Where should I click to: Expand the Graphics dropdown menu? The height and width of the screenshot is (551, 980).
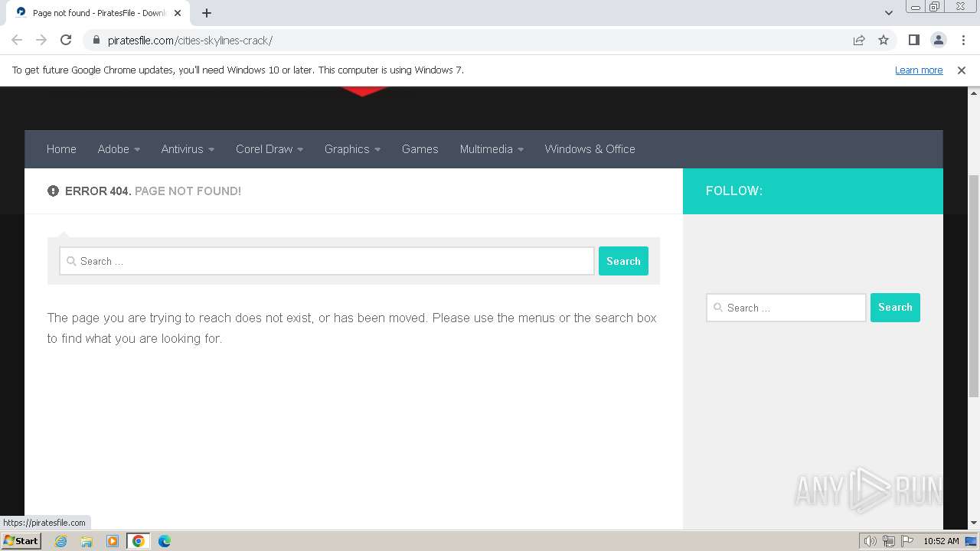point(352,149)
